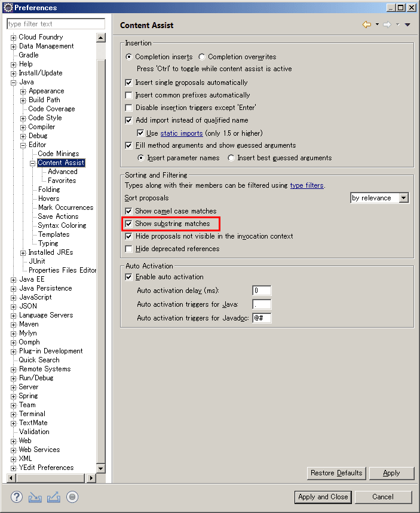
Task: Collapse the Content Assist node
Action: (33, 163)
